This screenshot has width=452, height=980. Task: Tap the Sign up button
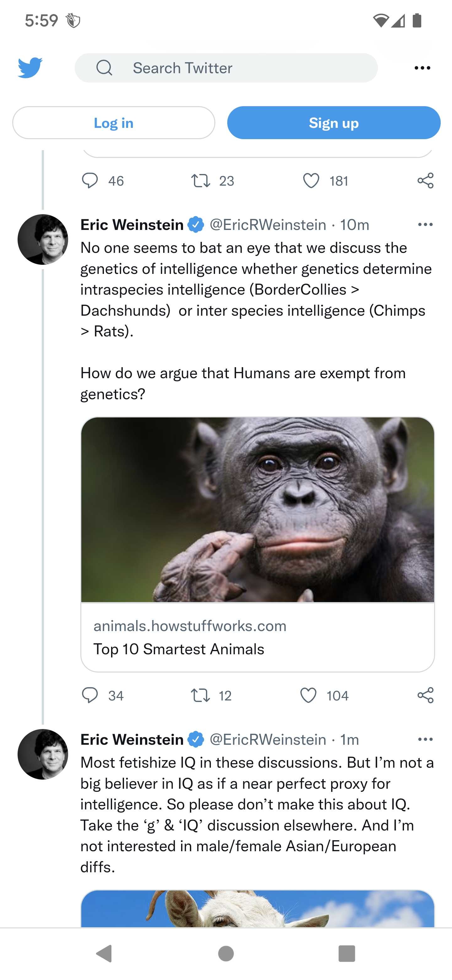[334, 123]
